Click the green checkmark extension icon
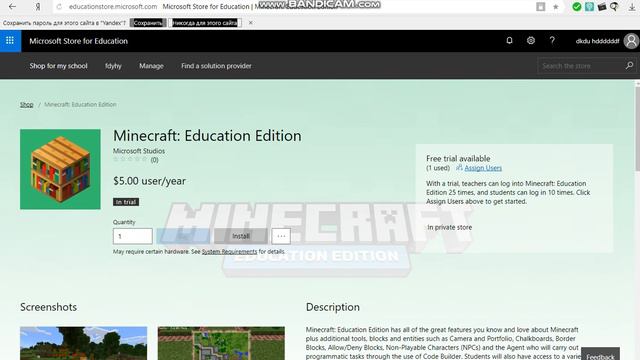The width and height of the screenshot is (640, 360). coord(576,7)
